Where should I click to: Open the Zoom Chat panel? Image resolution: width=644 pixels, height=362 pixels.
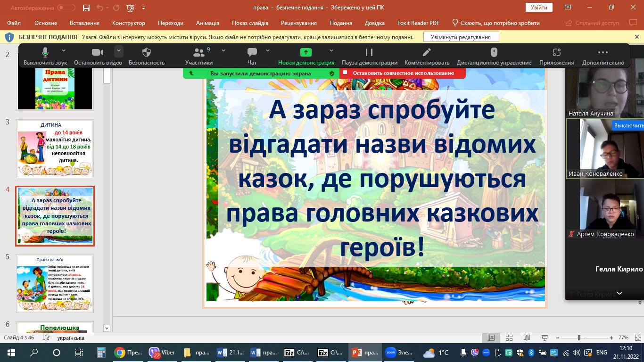pyautogui.click(x=252, y=56)
